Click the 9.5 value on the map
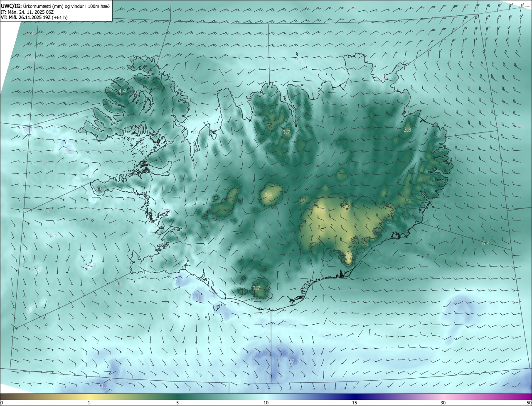 302,62
